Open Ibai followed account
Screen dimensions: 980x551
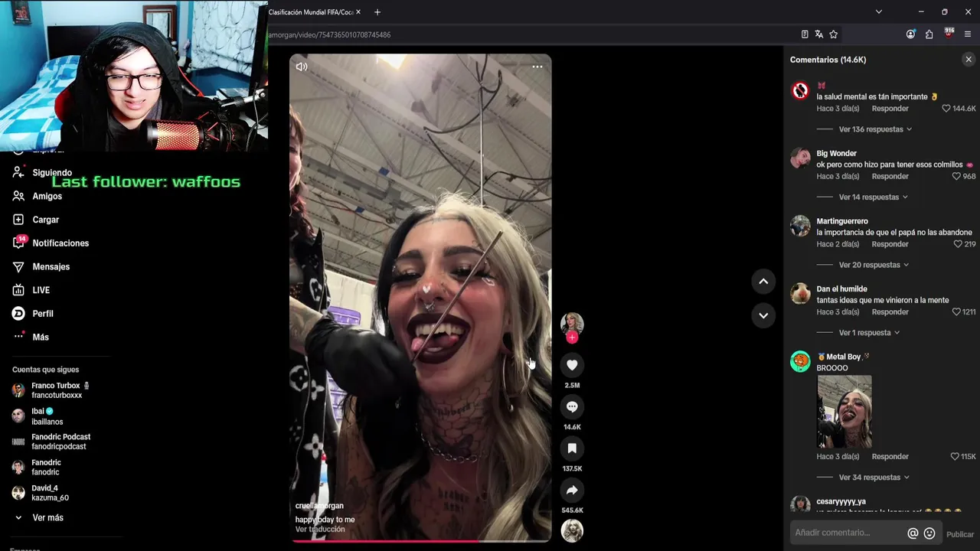click(x=38, y=416)
